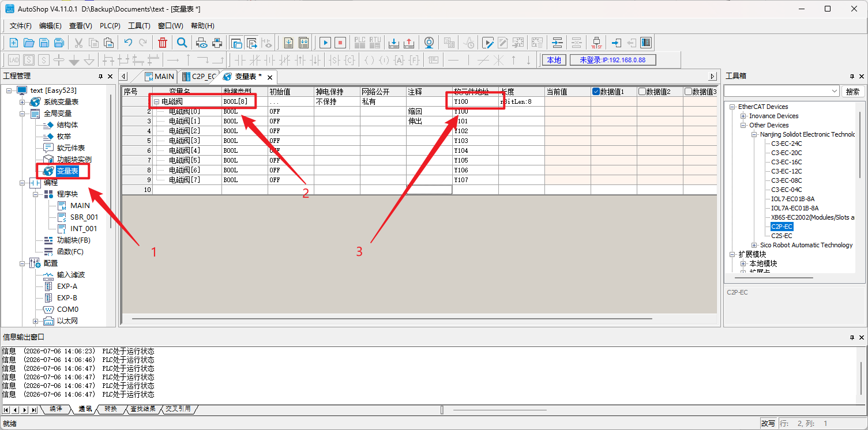Open the toolbox search dropdown arrow
The width and height of the screenshot is (868, 430).
point(835,91)
